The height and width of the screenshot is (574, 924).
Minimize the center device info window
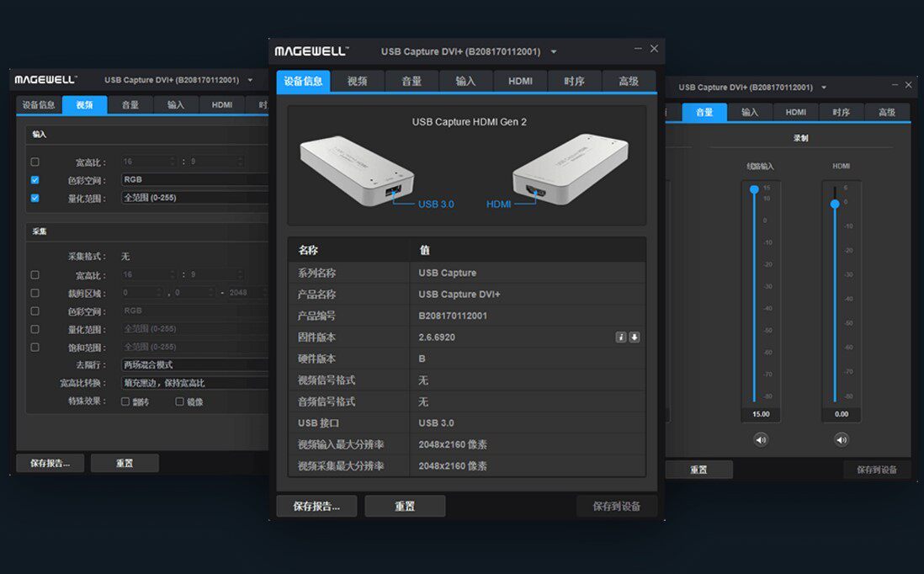638,48
